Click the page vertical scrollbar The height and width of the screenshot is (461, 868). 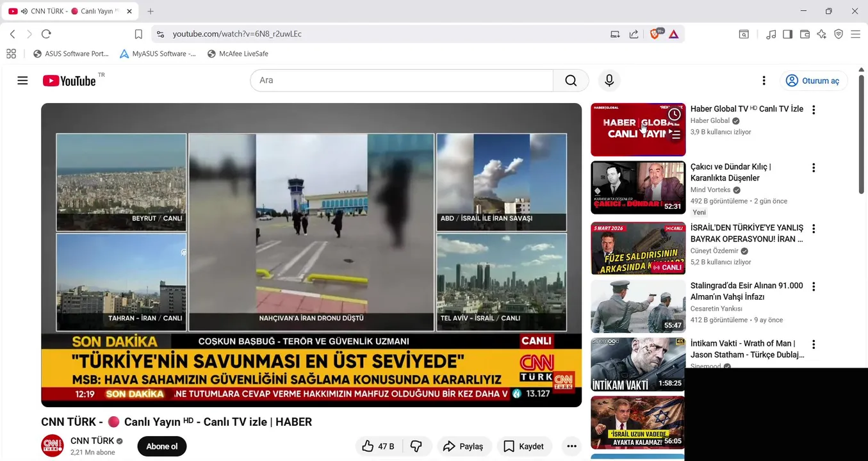(x=862, y=134)
